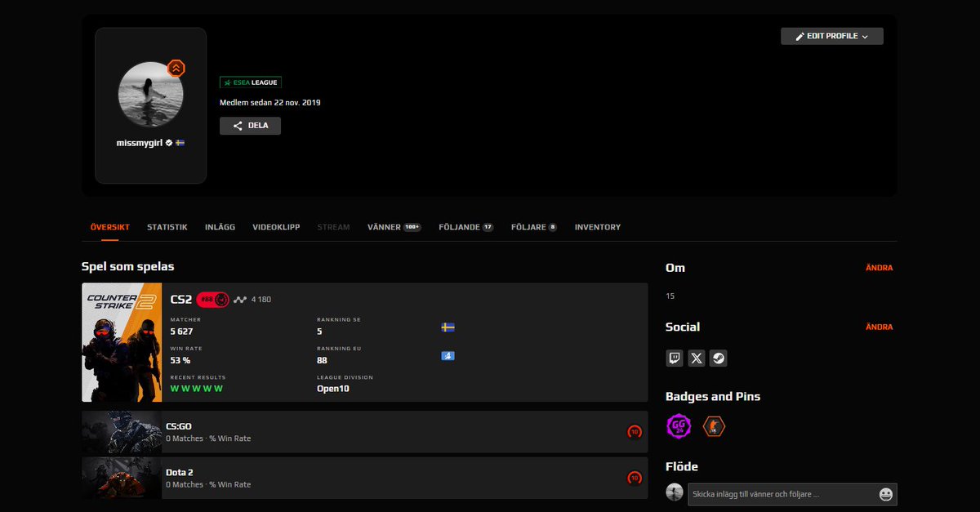
Task: Open the X (Twitter) social link icon
Action: [697, 358]
